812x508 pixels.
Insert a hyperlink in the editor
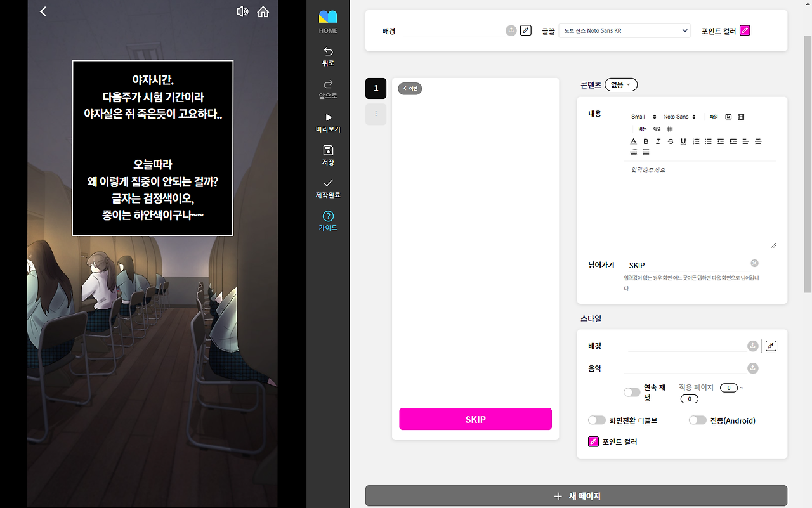pos(657,129)
